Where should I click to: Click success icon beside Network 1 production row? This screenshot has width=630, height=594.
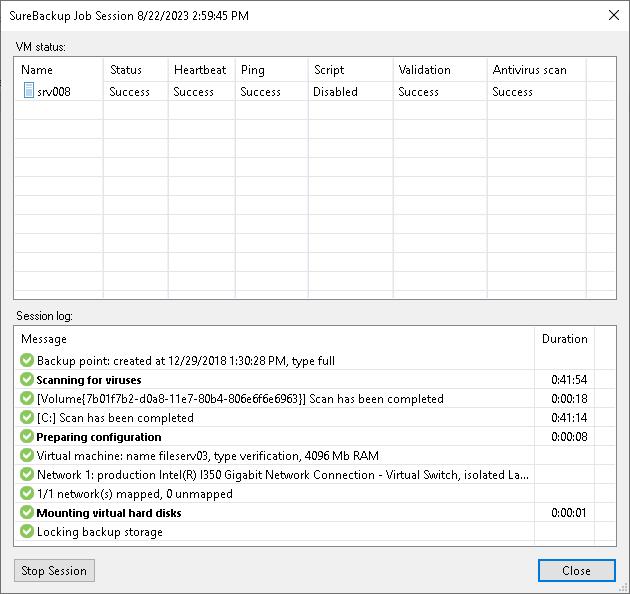[27, 474]
